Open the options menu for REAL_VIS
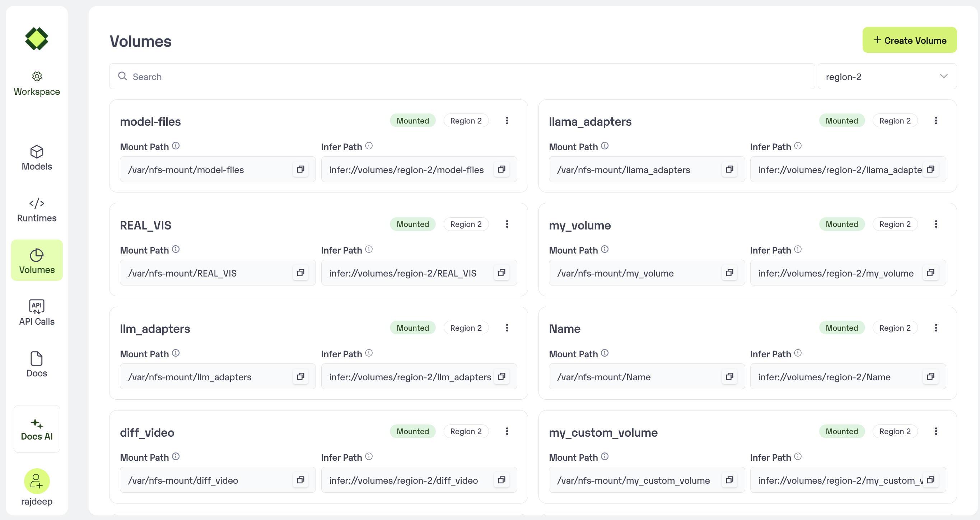Screen dimensions: 980x520 (x=507, y=224)
